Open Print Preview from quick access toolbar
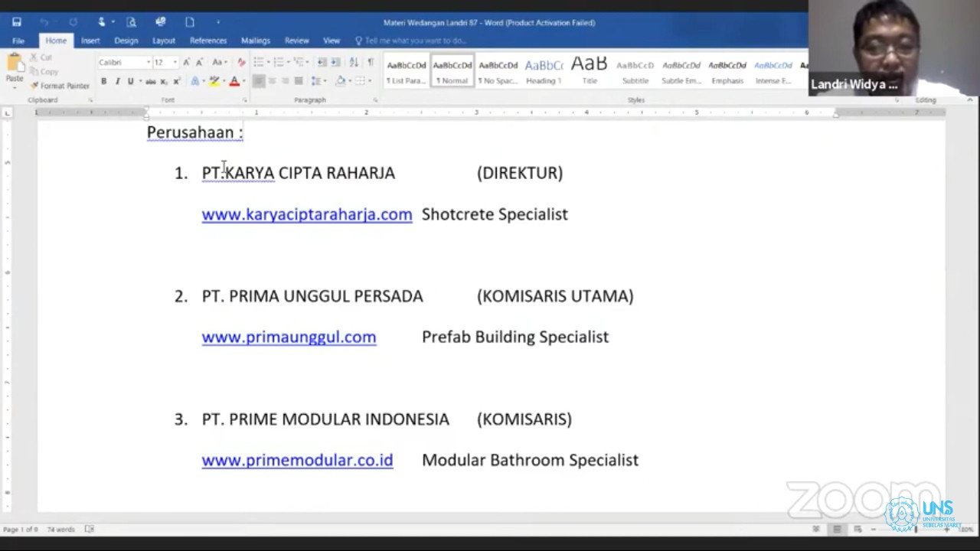980x551 pixels. pyautogui.click(x=131, y=22)
